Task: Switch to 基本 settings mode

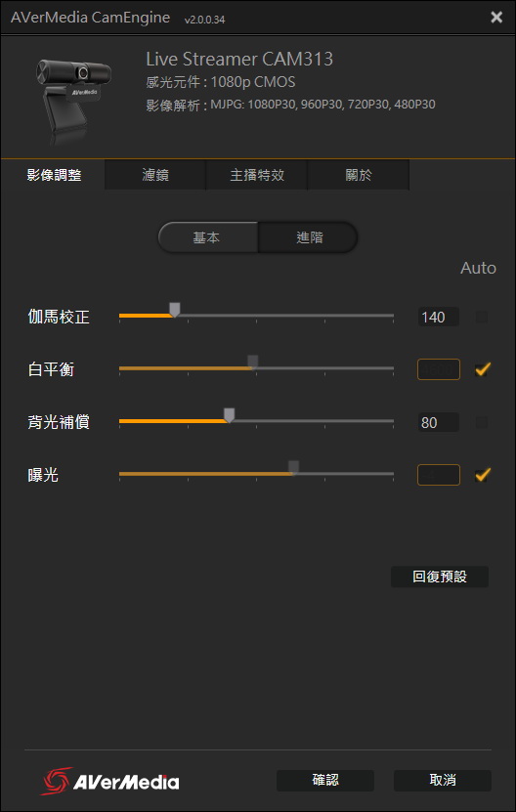Action: click(208, 237)
